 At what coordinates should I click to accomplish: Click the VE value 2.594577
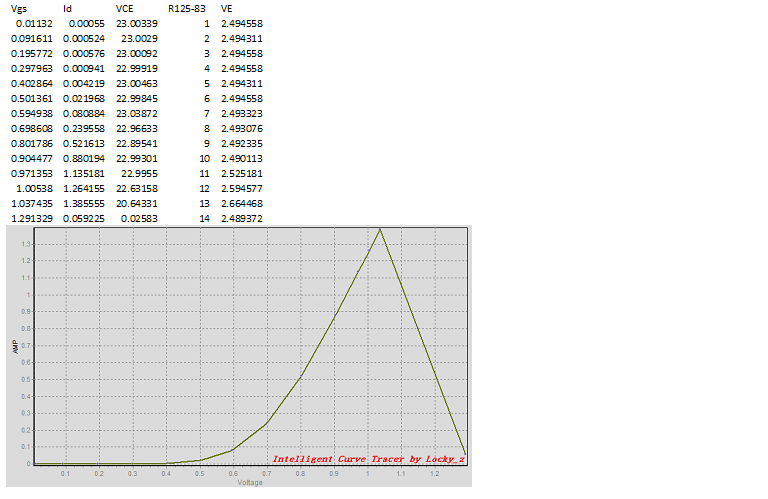click(242, 189)
